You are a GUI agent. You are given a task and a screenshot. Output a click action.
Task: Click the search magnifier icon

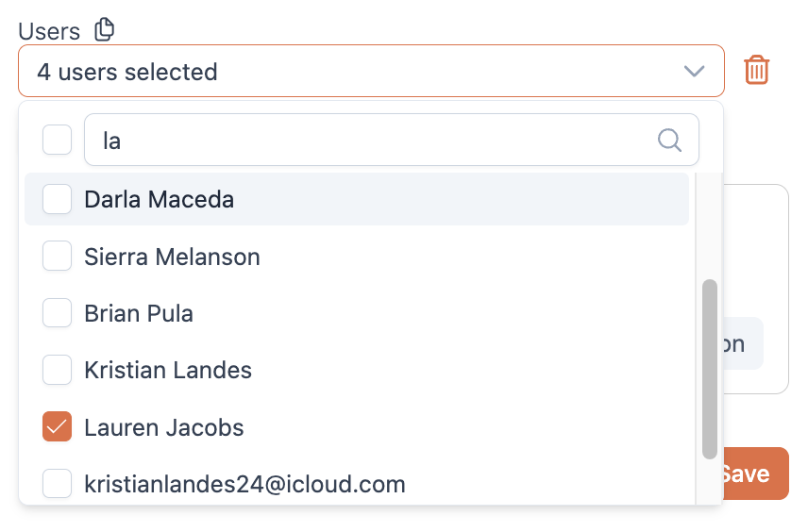669,141
